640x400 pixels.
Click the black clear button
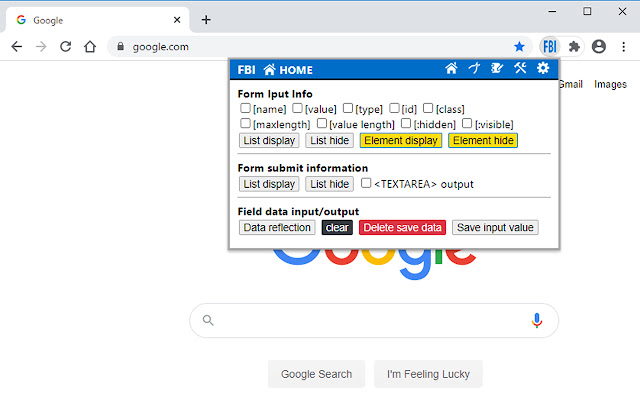[x=337, y=227]
